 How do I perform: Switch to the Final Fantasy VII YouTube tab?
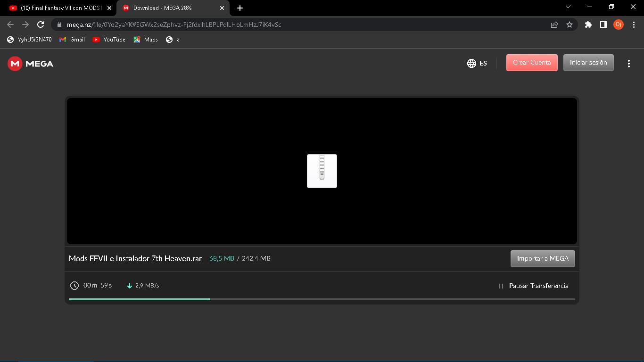tap(59, 8)
